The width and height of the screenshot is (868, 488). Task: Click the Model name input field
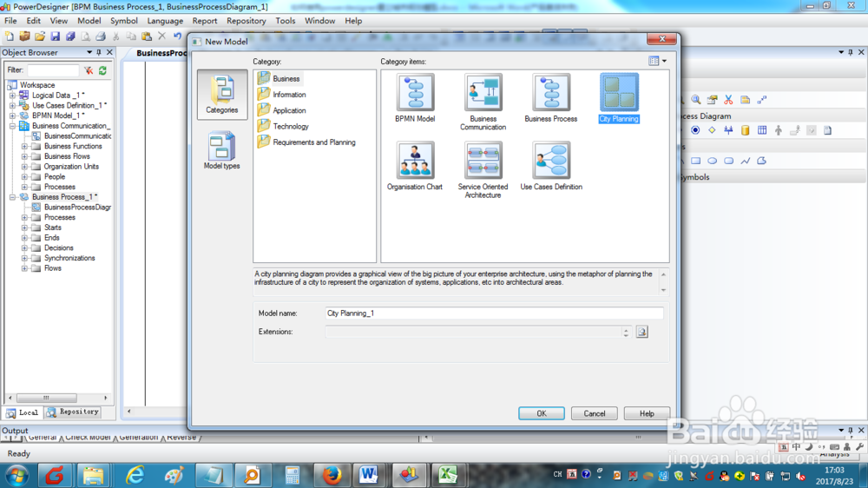click(494, 313)
